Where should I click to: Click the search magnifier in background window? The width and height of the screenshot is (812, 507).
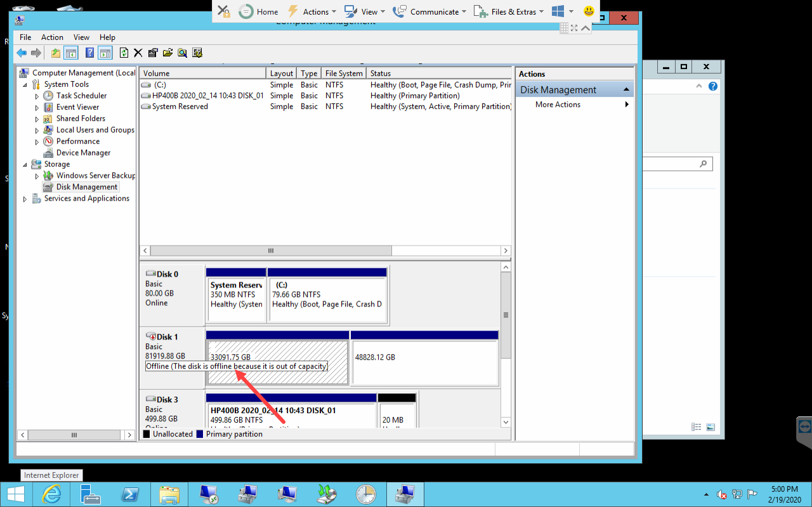tap(703, 164)
